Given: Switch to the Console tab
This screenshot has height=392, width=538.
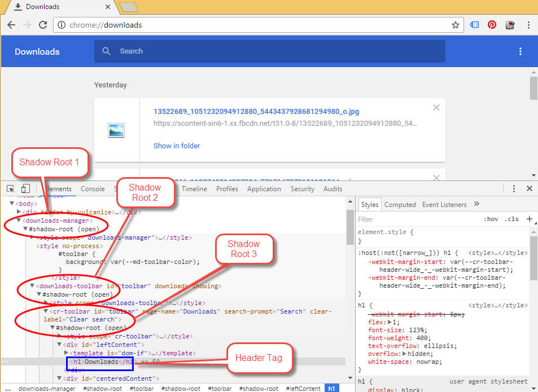Looking at the screenshot, I should point(93,189).
